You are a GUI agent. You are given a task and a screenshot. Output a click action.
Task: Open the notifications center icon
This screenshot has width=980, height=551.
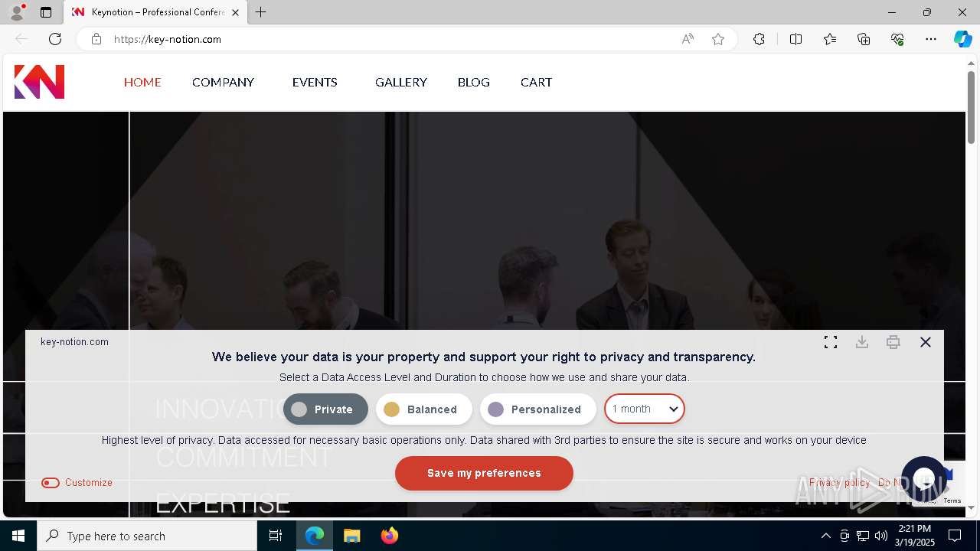[x=955, y=536]
